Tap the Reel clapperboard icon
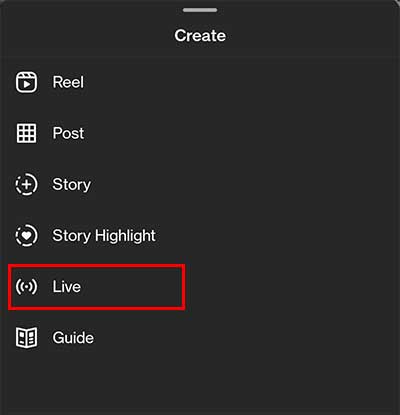 [26, 82]
